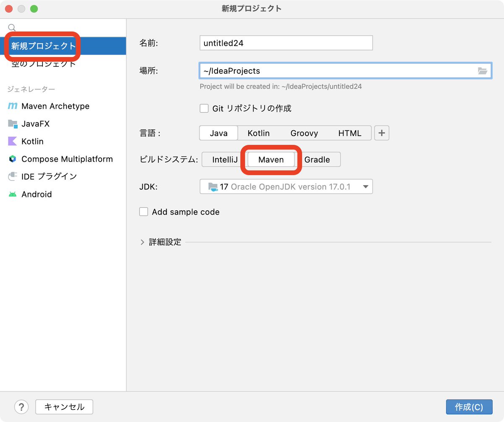
Task: Click the help question mark button
Action: tap(21, 407)
